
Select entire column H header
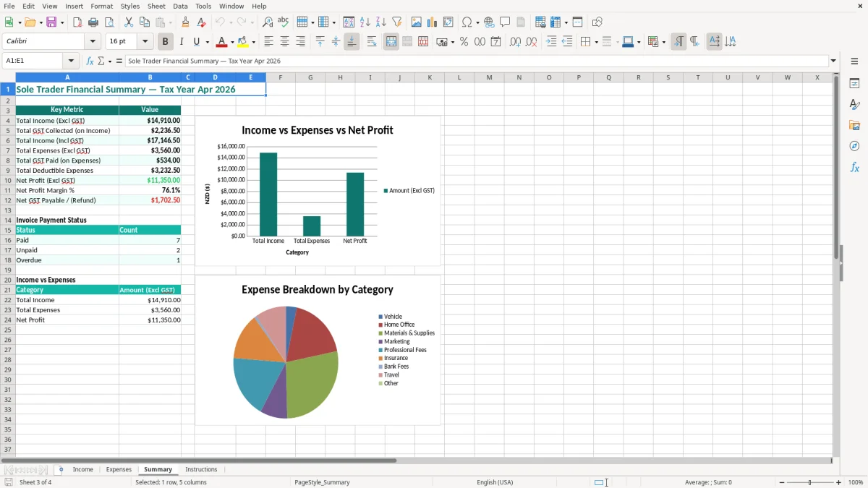click(x=340, y=77)
